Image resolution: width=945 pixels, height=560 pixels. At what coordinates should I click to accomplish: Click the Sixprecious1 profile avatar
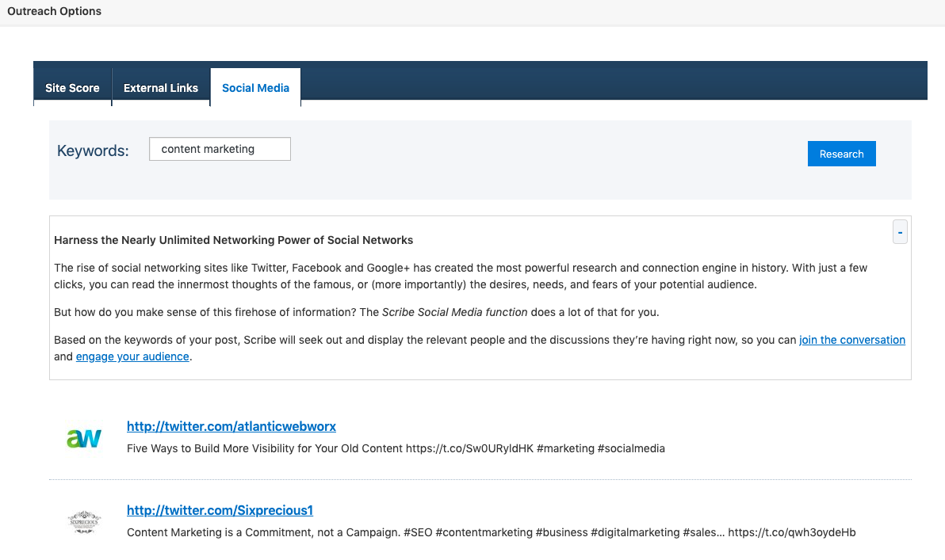point(84,521)
